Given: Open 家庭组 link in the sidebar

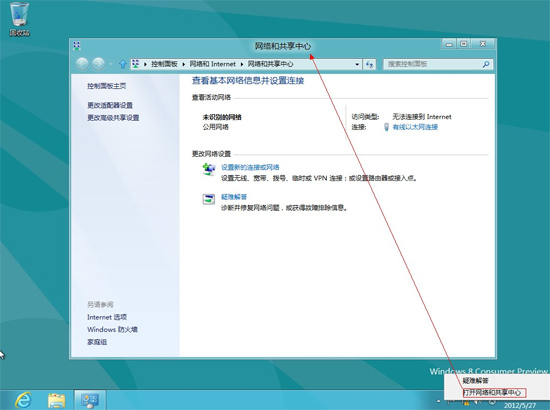Looking at the screenshot, I should (97, 342).
